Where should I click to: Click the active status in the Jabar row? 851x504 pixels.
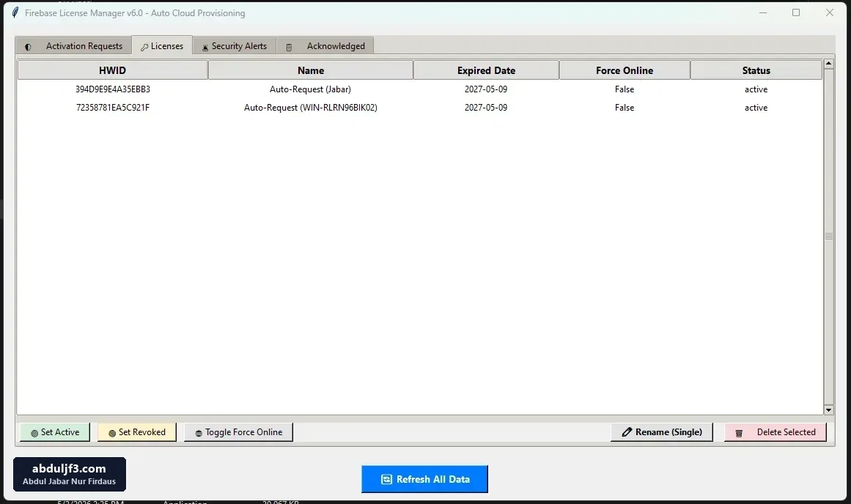pos(756,89)
